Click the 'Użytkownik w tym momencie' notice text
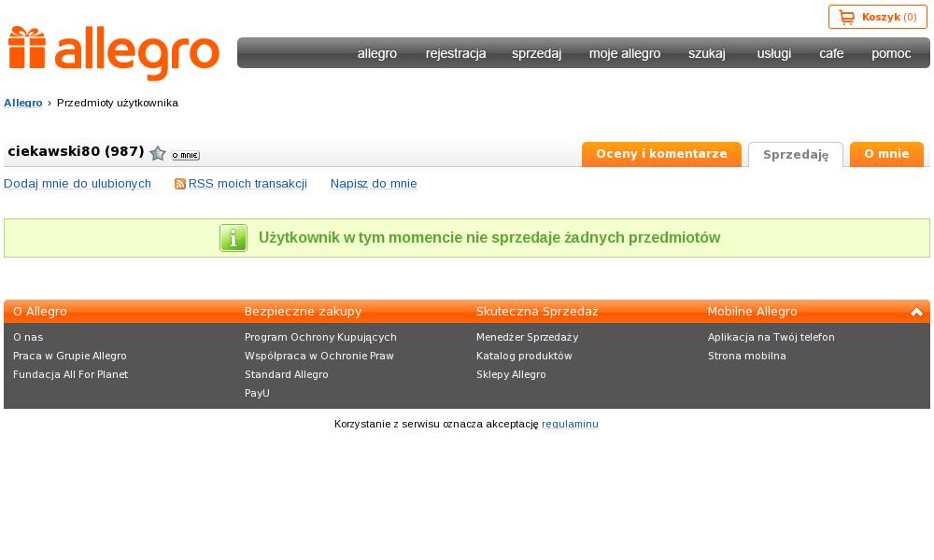The width and height of the screenshot is (934, 560). (489, 238)
